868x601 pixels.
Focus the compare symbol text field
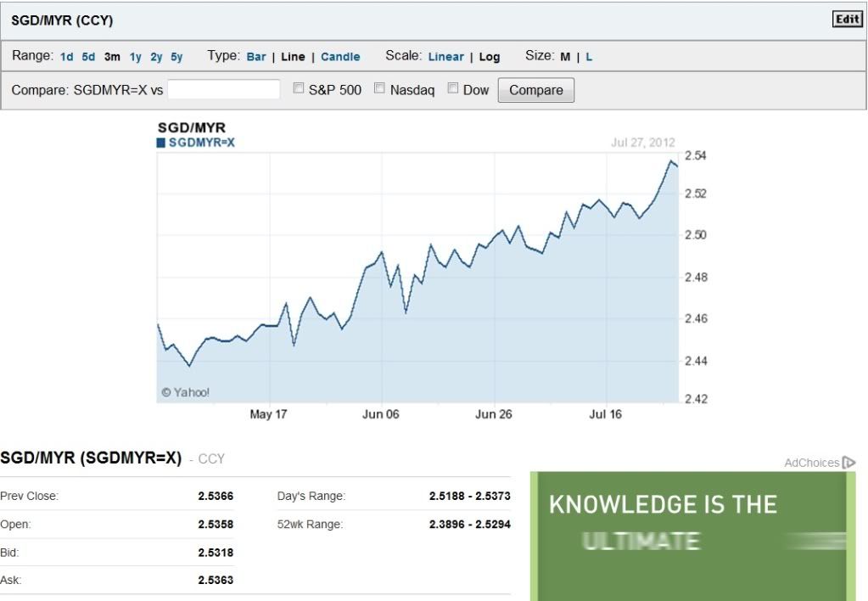click(x=224, y=89)
